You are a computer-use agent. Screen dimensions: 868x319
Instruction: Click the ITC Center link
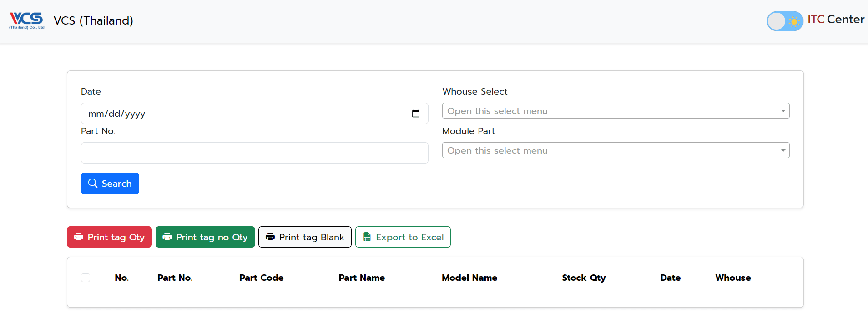click(x=836, y=20)
